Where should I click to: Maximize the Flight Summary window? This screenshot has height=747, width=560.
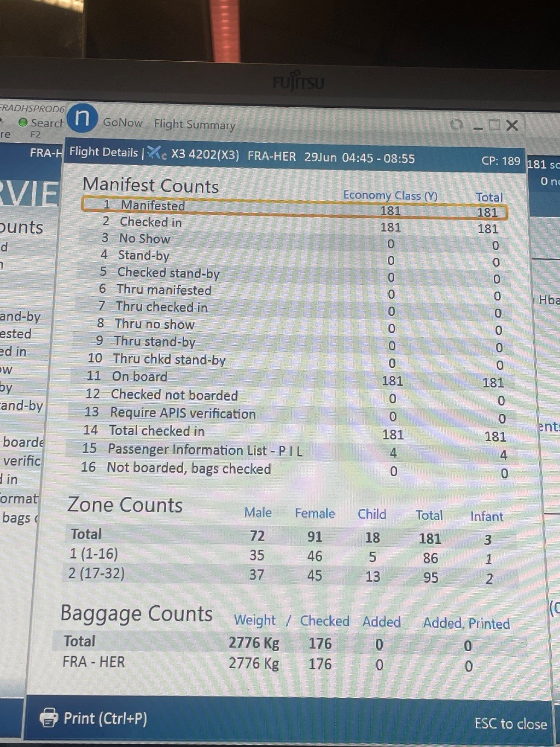tap(494, 125)
